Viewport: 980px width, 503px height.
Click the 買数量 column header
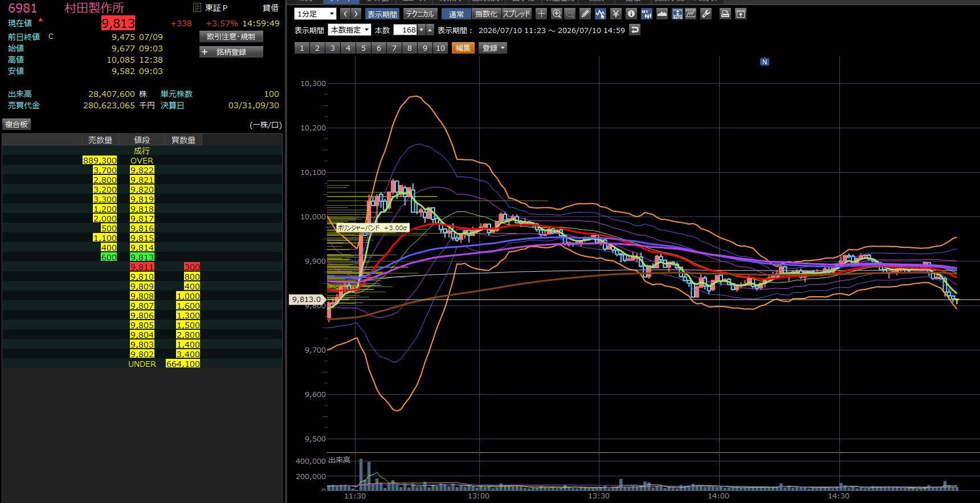click(x=183, y=140)
